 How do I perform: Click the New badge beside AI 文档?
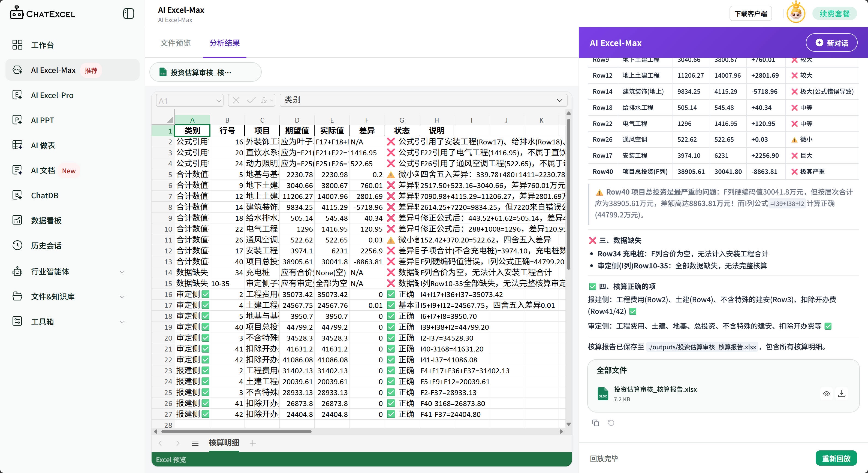pos(69,171)
